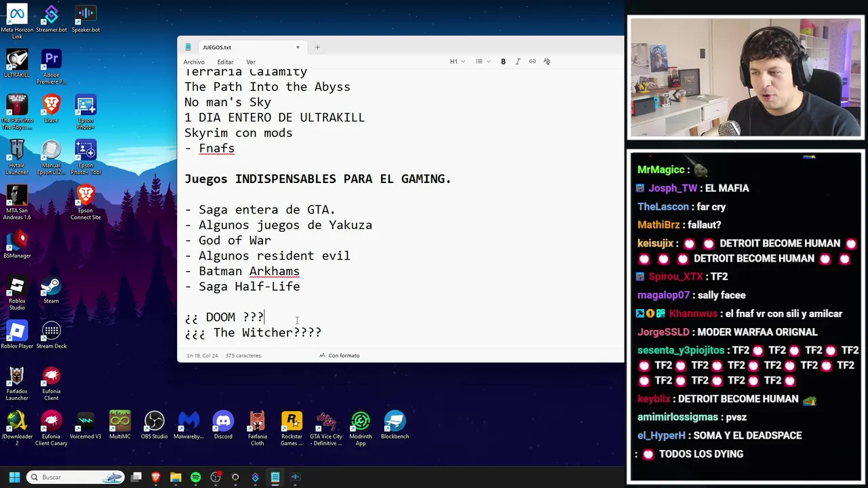Add a new Notepad tab
868x488 pixels.
[317, 47]
